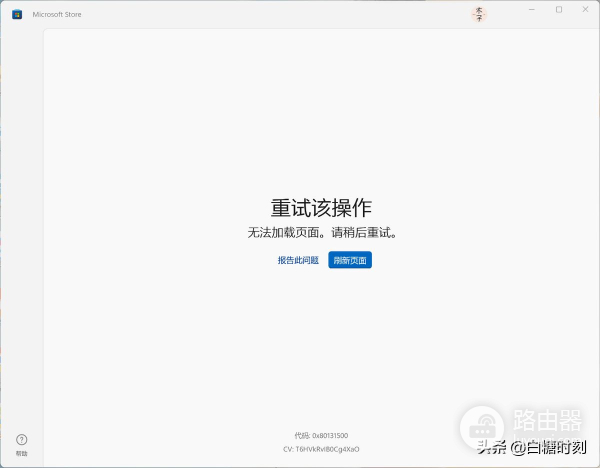Click the 刷新页面 refresh page button
Screen dimensions: 600x468
click(350, 260)
